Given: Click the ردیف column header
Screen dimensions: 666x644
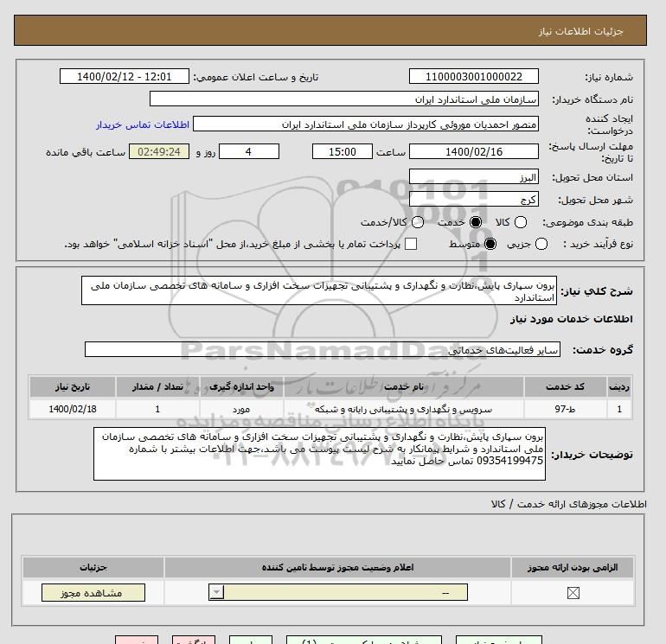Looking at the screenshot, I should click(618, 386).
